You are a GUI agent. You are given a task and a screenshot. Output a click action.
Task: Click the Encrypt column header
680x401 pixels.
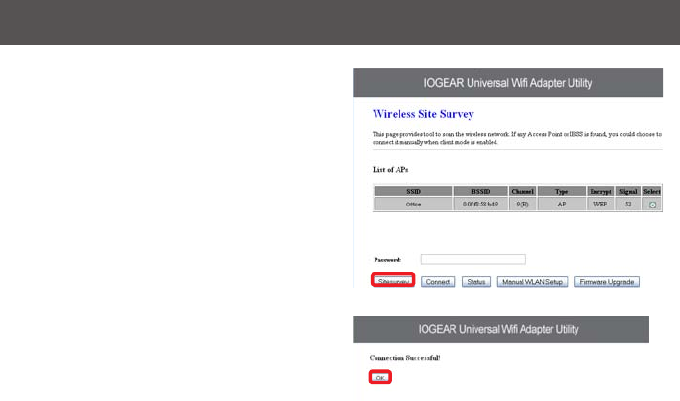[x=601, y=192]
